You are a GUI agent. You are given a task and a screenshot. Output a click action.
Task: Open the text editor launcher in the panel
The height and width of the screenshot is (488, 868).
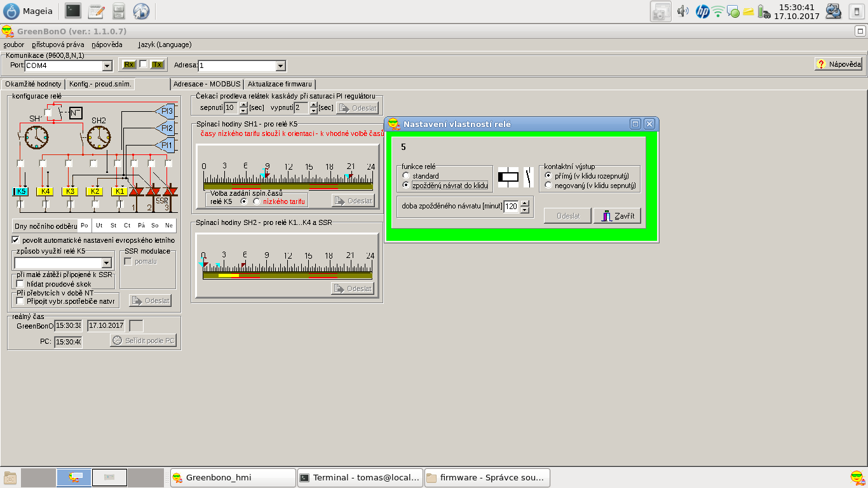click(x=96, y=11)
